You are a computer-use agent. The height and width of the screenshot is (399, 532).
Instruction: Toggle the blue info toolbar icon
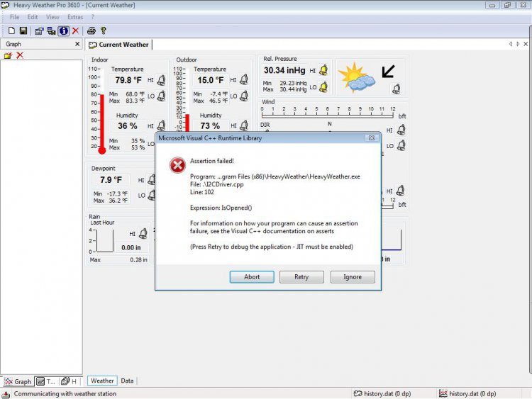point(63,31)
